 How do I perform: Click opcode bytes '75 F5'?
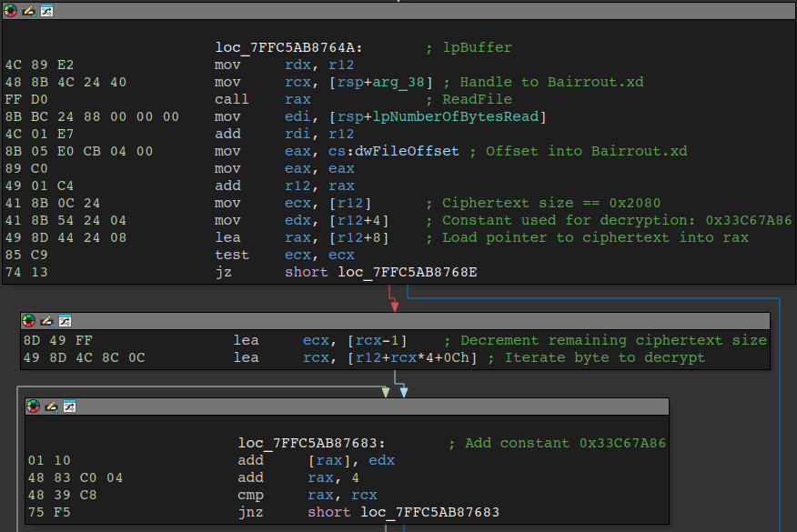pyautogui.click(x=49, y=512)
